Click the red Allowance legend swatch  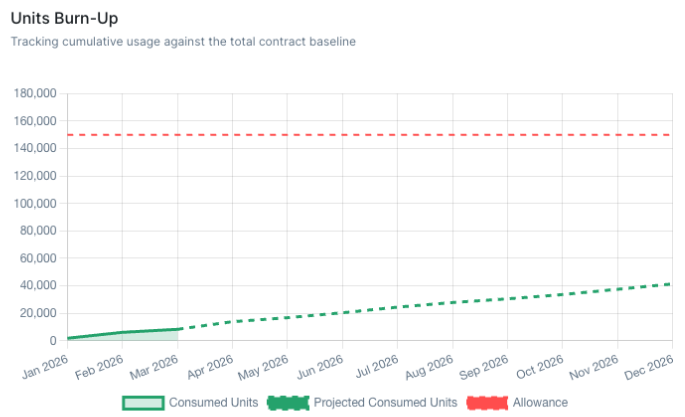coord(487,402)
